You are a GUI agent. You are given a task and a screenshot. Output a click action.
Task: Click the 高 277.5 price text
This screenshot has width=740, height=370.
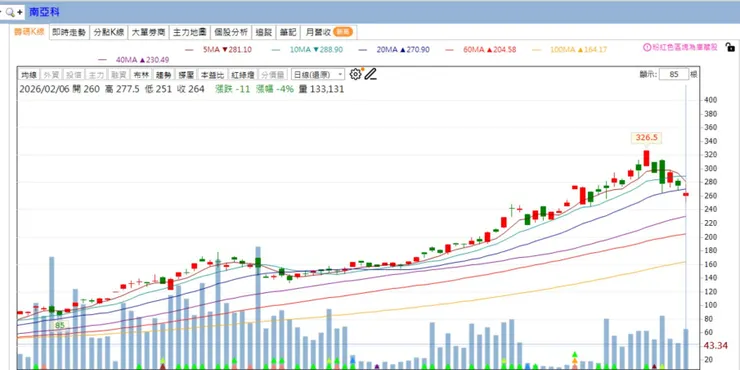click(122, 89)
